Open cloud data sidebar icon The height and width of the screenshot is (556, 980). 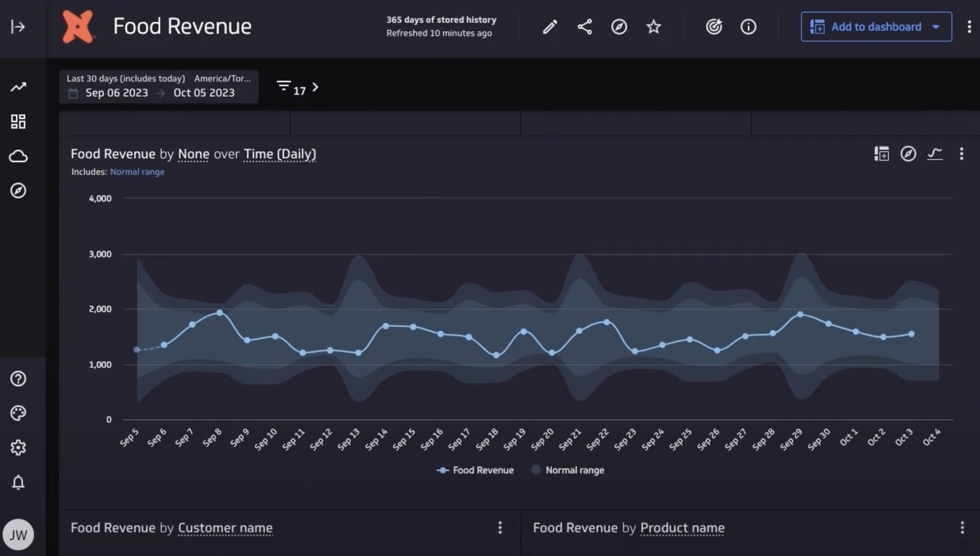tap(18, 156)
